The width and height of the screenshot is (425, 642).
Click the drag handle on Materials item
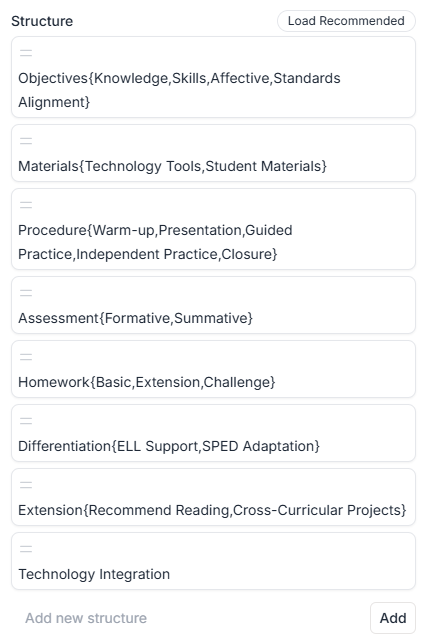(26, 141)
